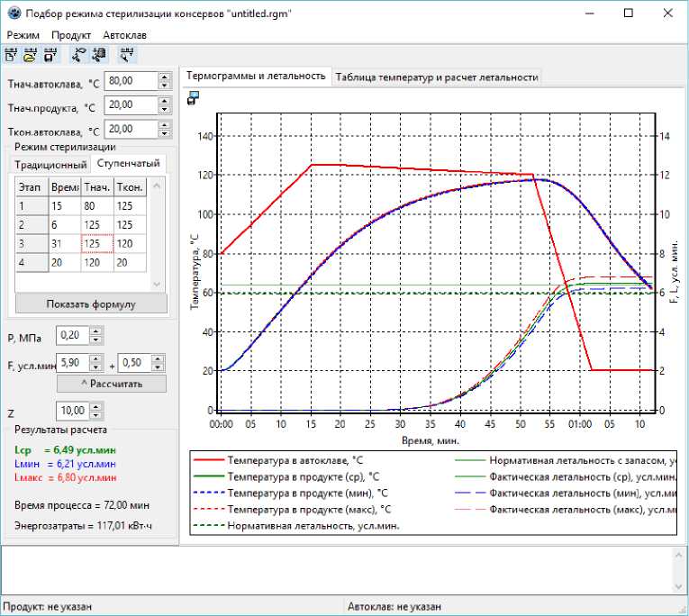The height and width of the screenshot is (616, 689).
Task: Click the application icon in the title bar
Action: (x=13, y=13)
